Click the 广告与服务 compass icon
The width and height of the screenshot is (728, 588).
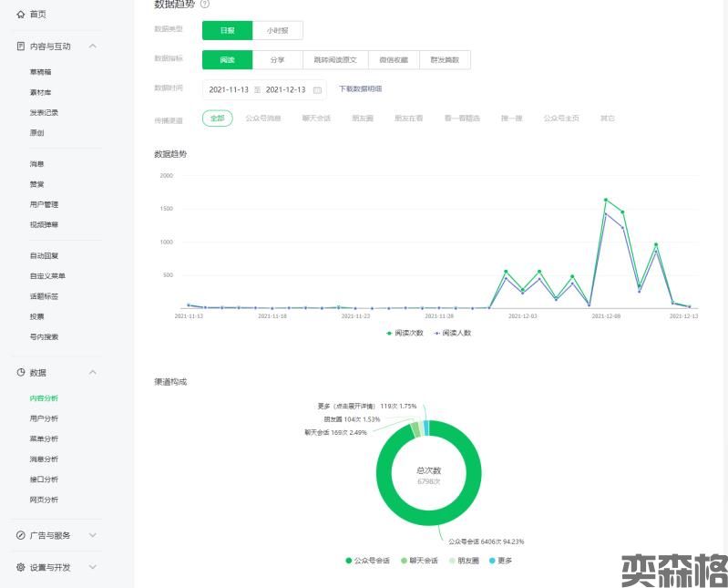pyautogui.click(x=20, y=535)
